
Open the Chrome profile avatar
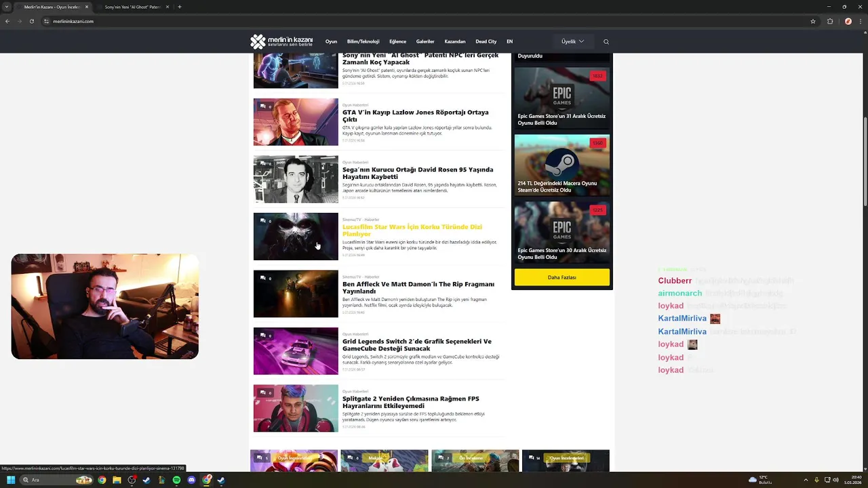[x=848, y=21]
